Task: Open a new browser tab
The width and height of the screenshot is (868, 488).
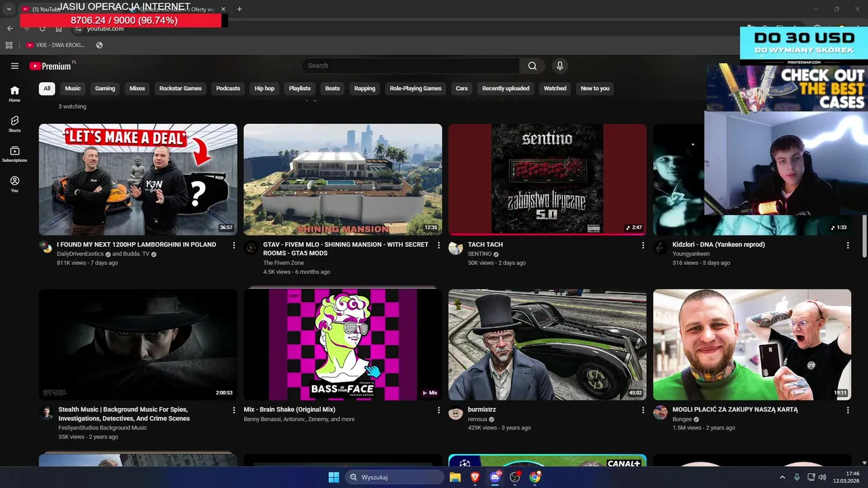Action: click(x=239, y=9)
